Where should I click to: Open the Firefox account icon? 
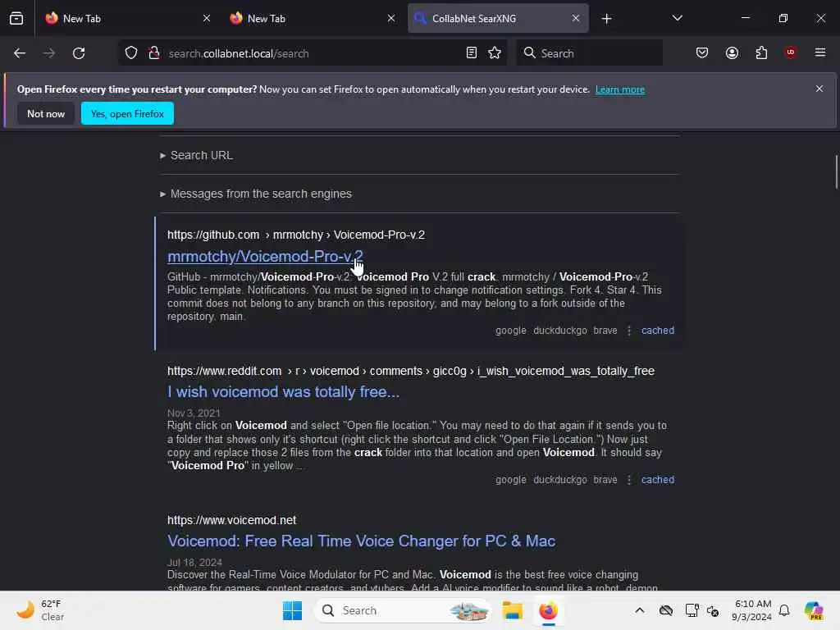point(732,52)
